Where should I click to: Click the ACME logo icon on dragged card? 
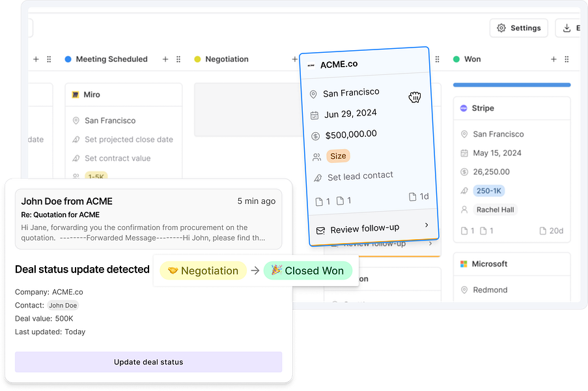(x=311, y=66)
